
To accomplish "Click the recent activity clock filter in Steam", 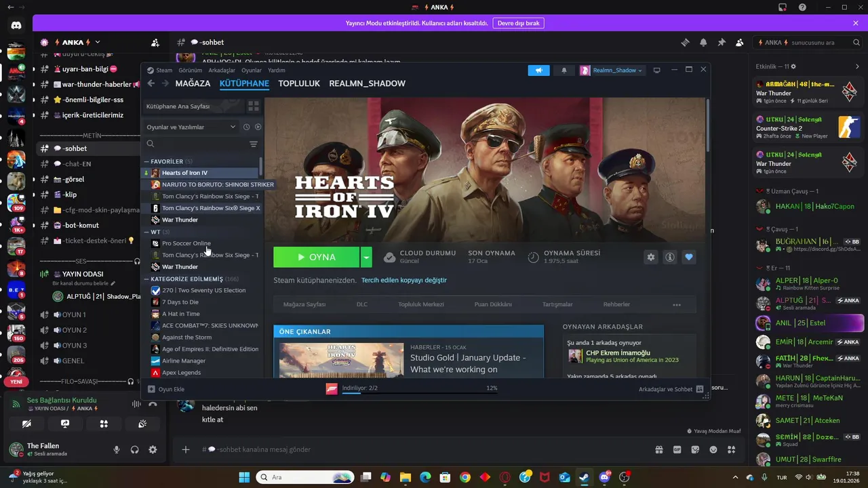I will click(x=247, y=127).
